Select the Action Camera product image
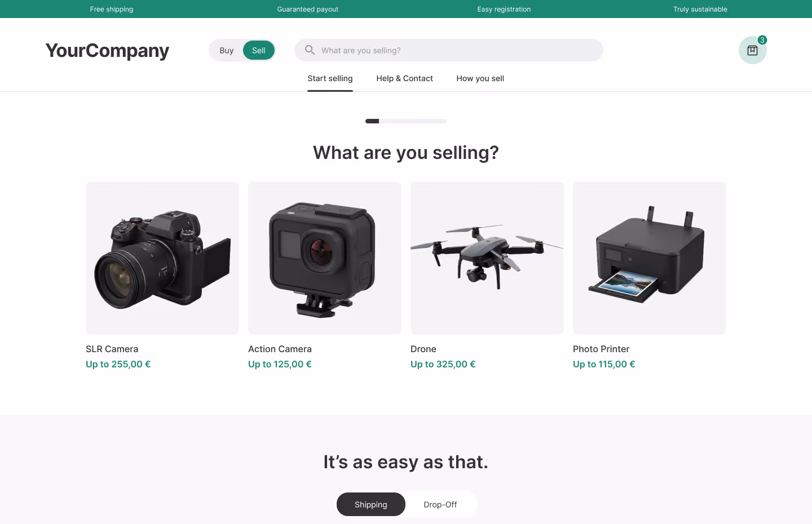 coord(325,258)
